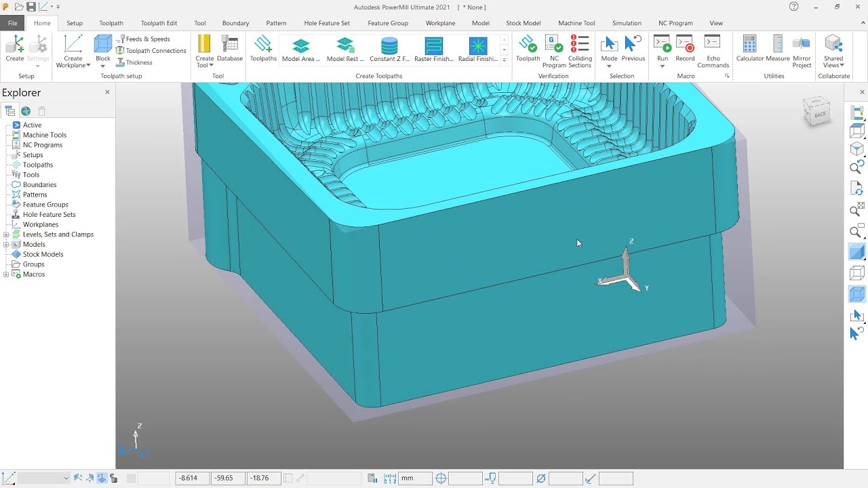The image size is (868, 488).
Task: Open Echo Commands
Action: pyautogui.click(x=713, y=52)
